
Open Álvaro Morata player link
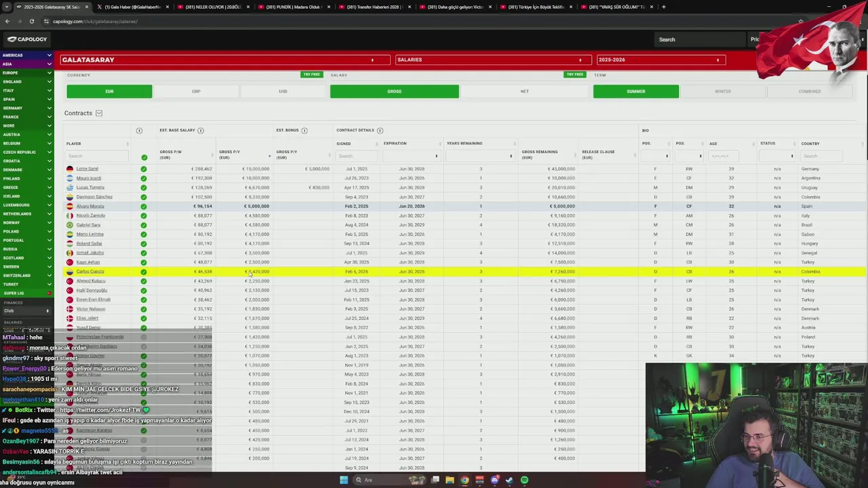pyautogui.click(x=90, y=206)
